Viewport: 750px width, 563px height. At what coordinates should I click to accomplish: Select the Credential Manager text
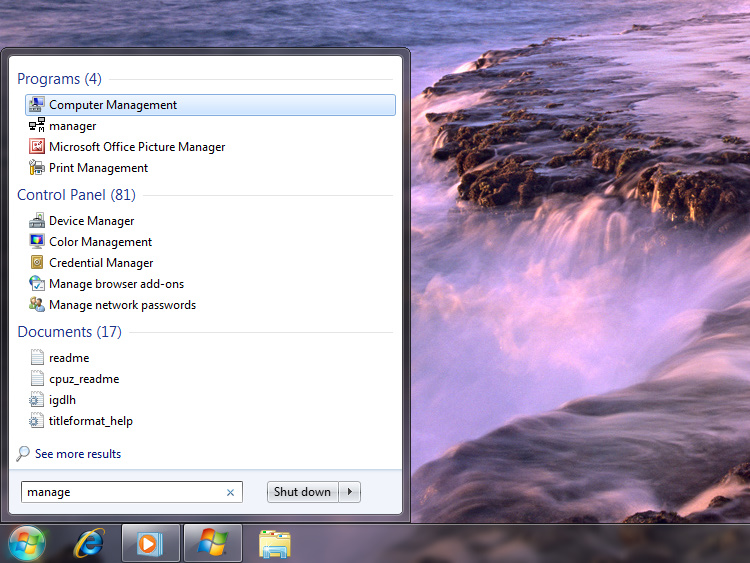pos(101,263)
